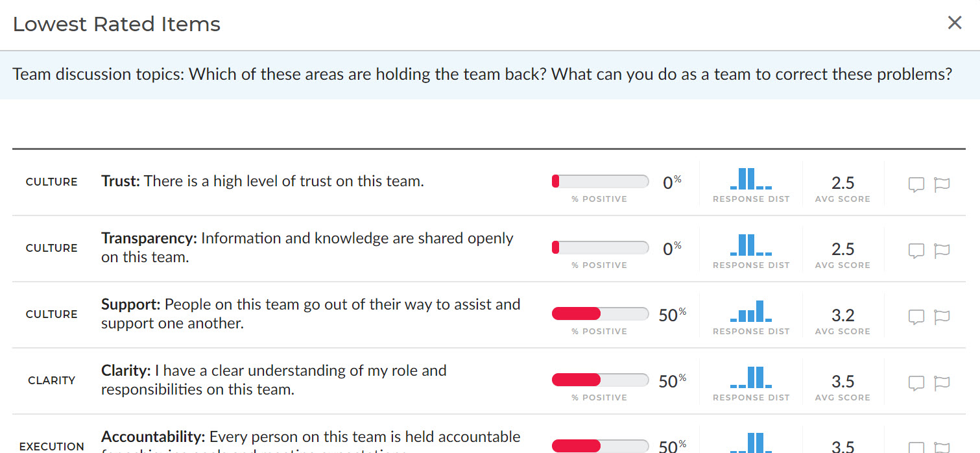The image size is (980, 453).
Task: Flag the Transparency item
Action: tap(942, 251)
